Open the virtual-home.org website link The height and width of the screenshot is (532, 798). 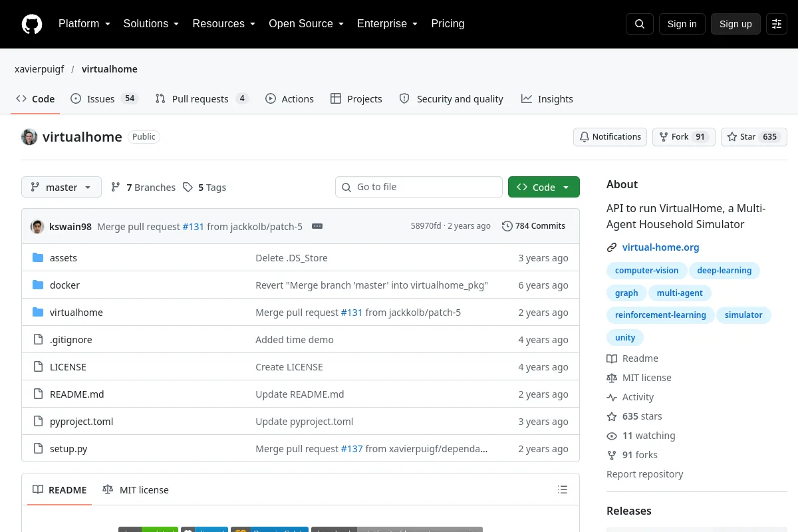(660, 247)
